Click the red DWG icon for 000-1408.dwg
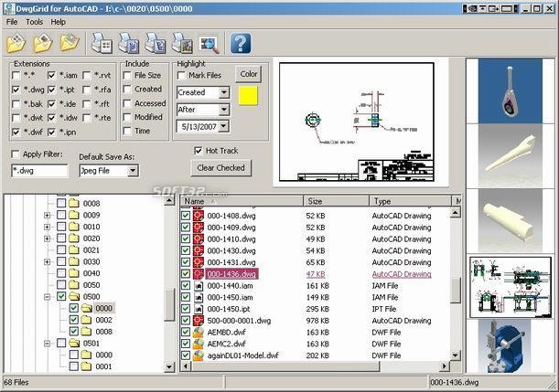Image resolution: width=559 pixels, height=392 pixels. pos(199,216)
